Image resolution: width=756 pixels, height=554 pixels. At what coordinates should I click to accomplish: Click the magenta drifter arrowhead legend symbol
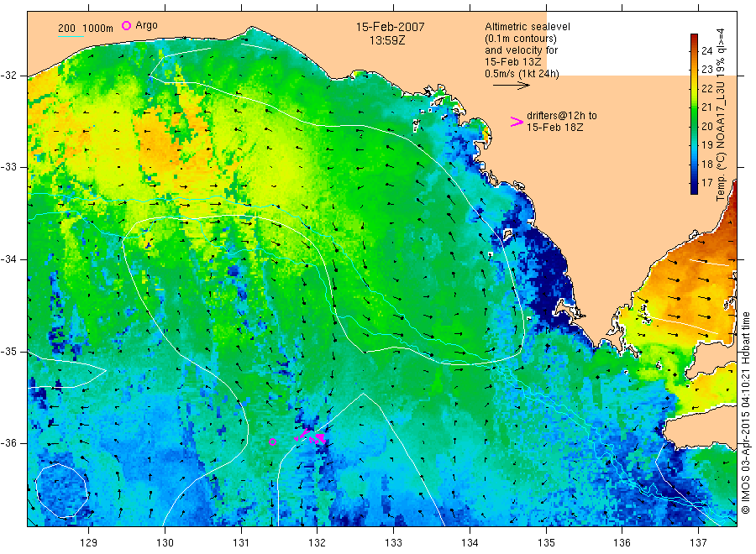point(517,122)
